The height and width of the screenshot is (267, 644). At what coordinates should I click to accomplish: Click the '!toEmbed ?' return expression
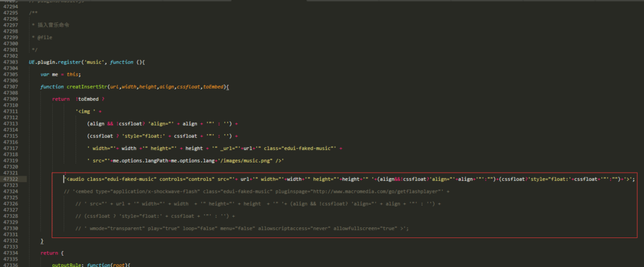[90, 99]
